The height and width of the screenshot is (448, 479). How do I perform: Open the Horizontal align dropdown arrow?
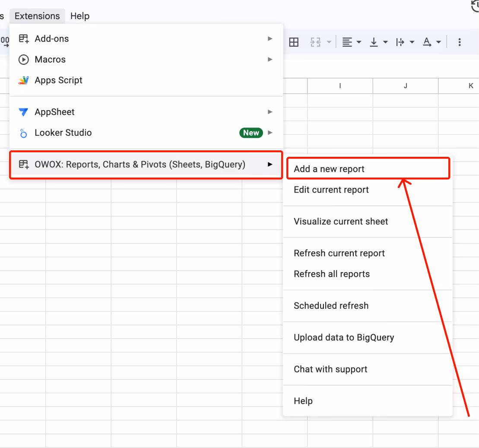coord(359,42)
